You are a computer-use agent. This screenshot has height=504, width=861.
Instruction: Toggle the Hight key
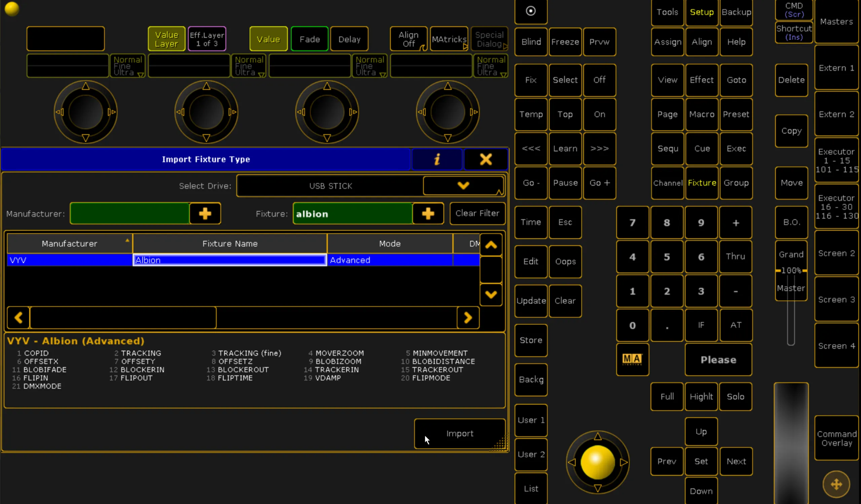(x=701, y=396)
